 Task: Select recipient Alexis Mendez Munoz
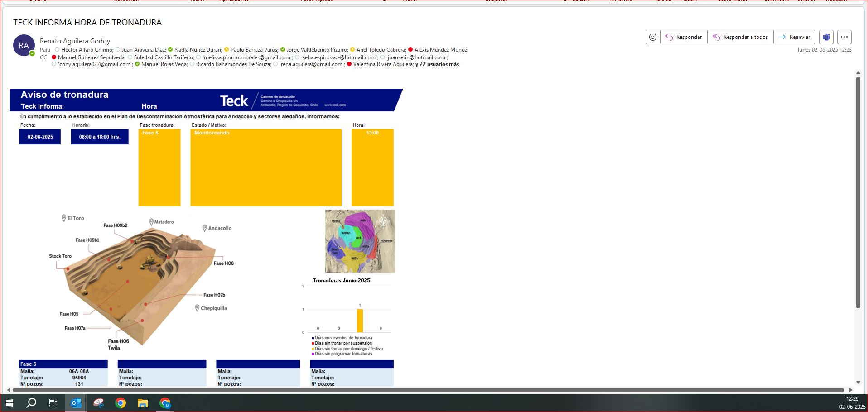tap(441, 50)
